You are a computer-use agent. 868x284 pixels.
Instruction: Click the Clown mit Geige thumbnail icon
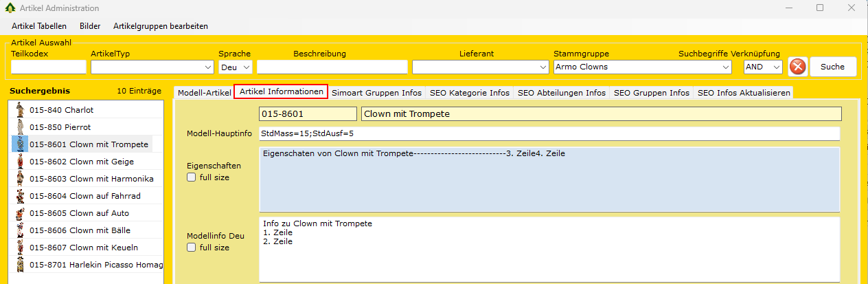(20, 162)
